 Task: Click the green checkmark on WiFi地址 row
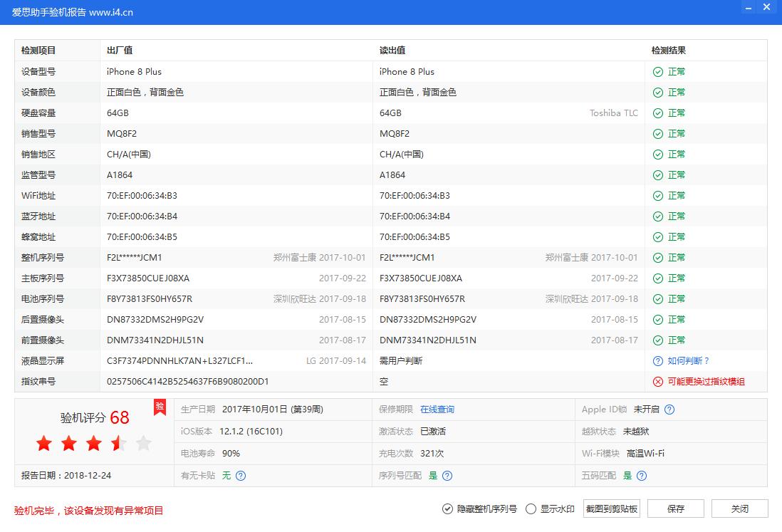657,195
